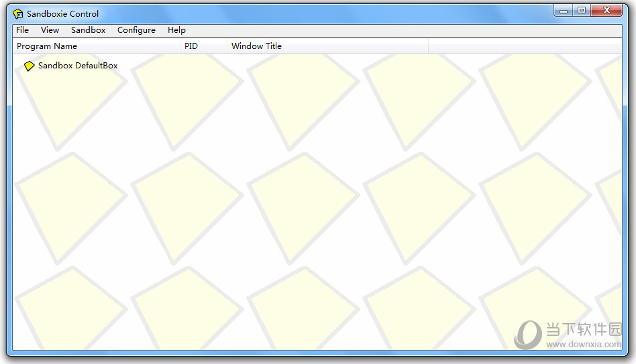Maximize the Sandboxie Control window

(582, 11)
